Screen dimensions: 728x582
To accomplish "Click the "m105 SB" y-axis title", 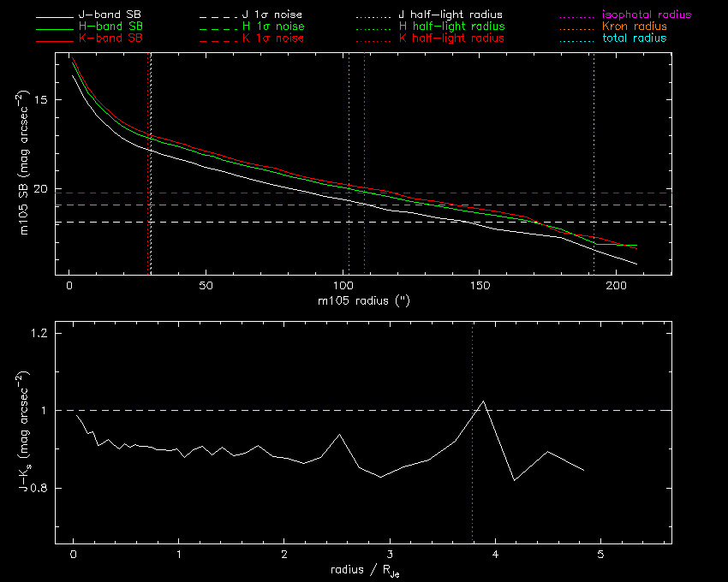I will tap(27, 190).
